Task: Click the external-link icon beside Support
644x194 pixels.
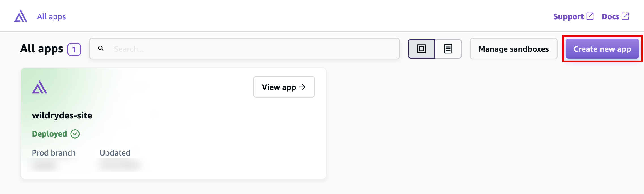Action: (x=590, y=16)
